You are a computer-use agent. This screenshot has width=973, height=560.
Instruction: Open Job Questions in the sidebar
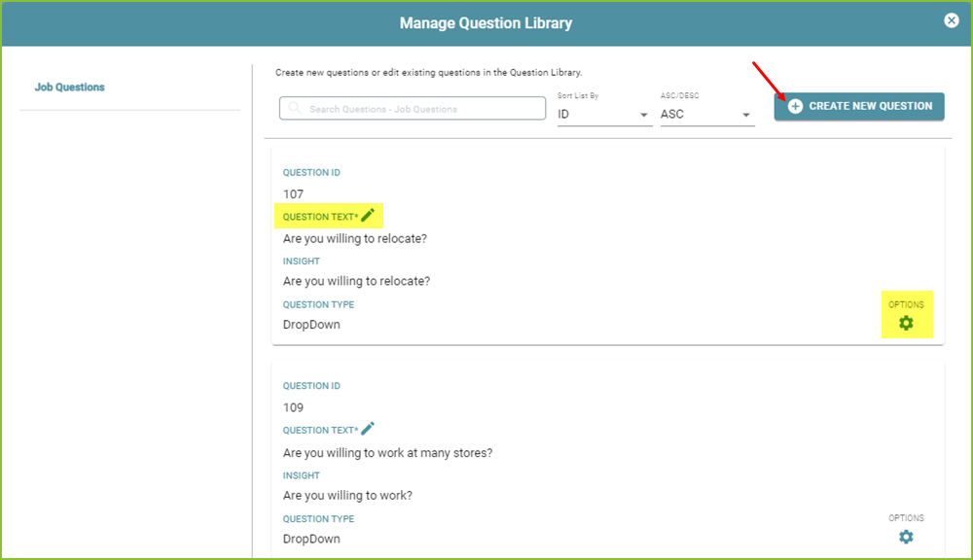(69, 87)
